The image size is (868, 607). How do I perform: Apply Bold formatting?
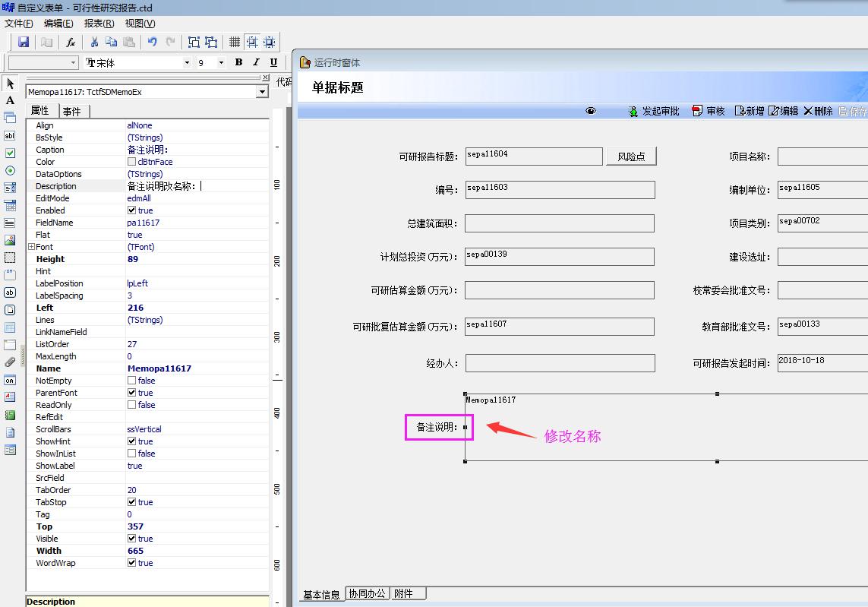point(238,62)
